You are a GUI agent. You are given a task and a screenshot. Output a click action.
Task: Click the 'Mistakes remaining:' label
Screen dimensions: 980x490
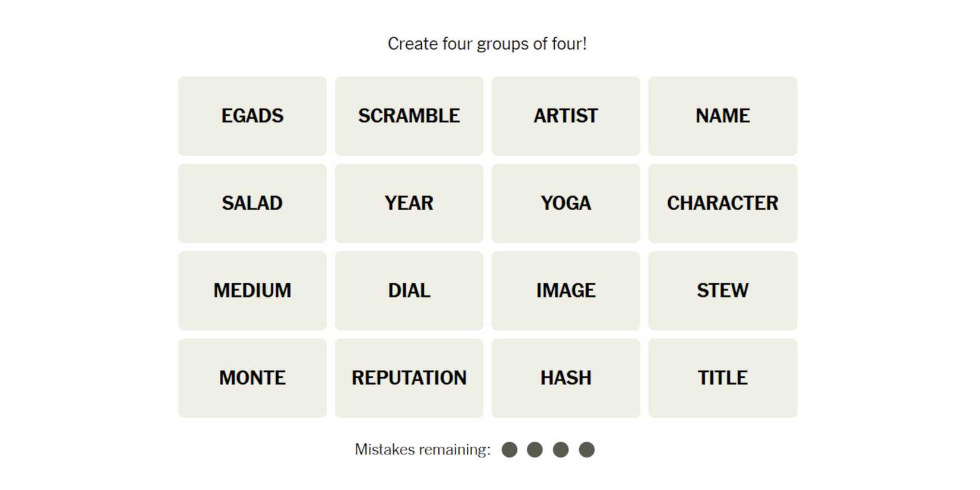click(422, 450)
